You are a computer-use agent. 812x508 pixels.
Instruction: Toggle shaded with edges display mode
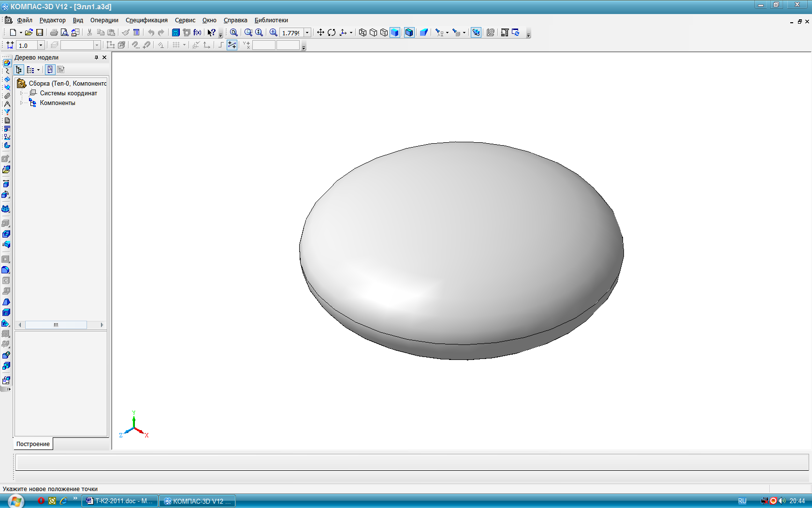click(409, 32)
